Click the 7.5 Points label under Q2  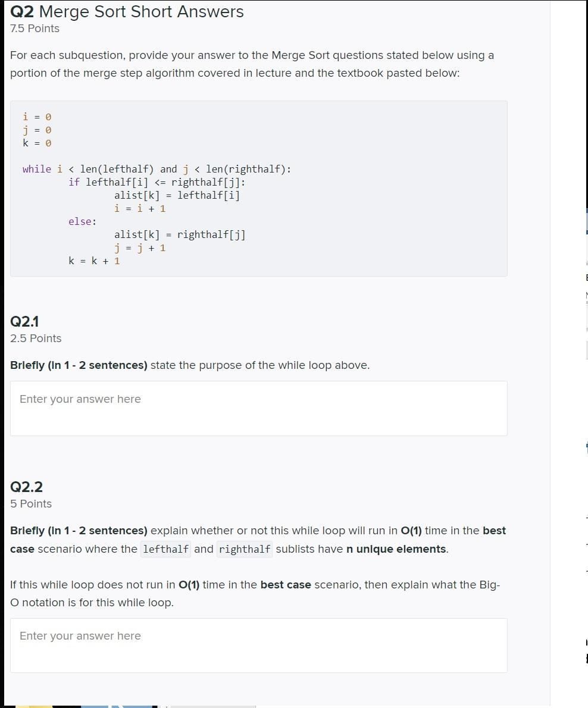[35, 28]
